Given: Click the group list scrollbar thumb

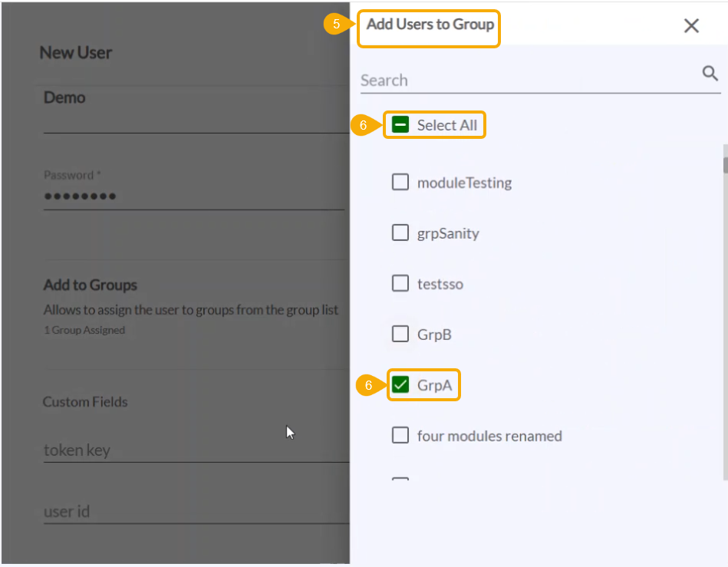Looking at the screenshot, I should tap(725, 164).
